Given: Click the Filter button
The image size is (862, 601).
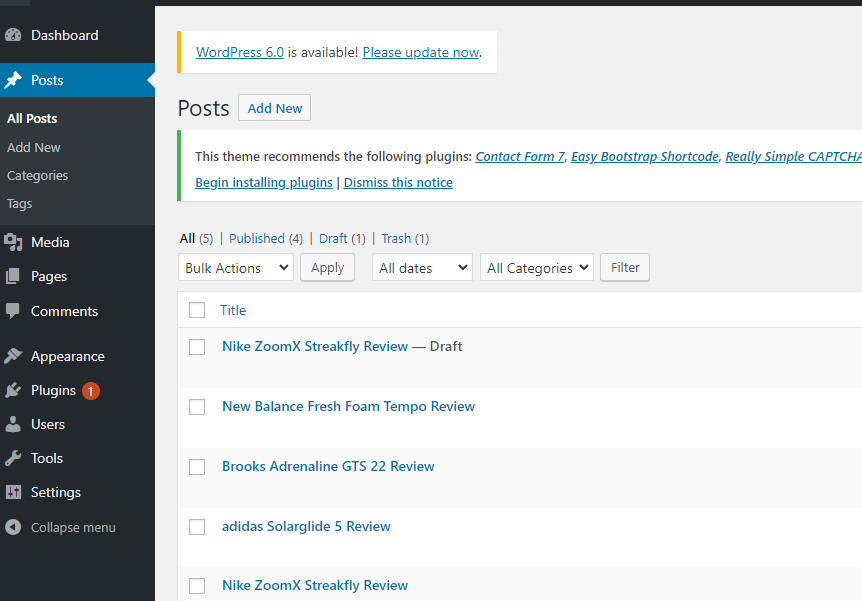Looking at the screenshot, I should tap(625, 268).
